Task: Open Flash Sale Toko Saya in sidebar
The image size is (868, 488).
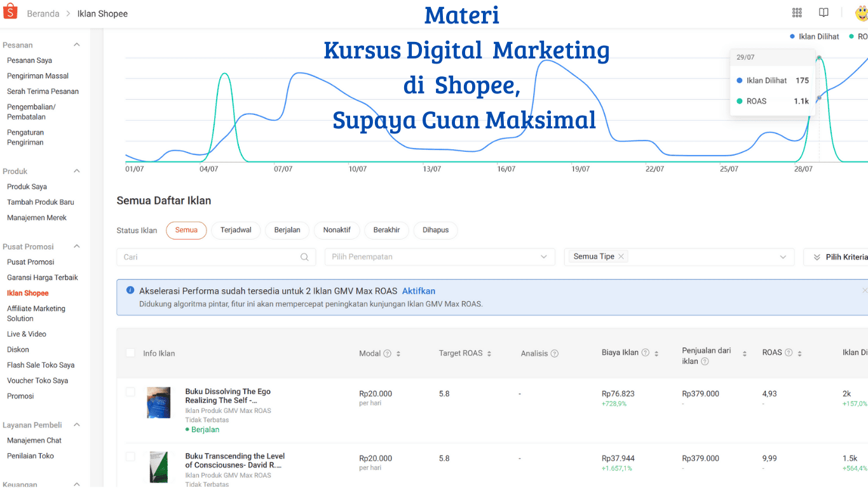Action: click(x=41, y=365)
